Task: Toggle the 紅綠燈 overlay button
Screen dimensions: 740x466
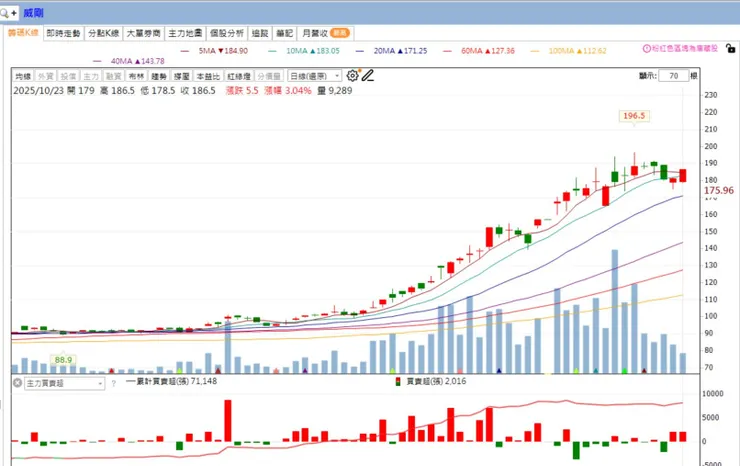Action: pyautogui.click(x=239, y=76)
